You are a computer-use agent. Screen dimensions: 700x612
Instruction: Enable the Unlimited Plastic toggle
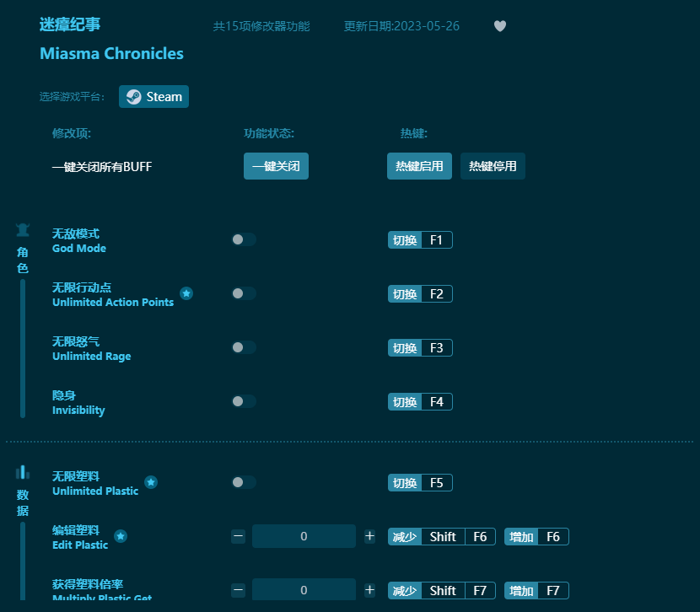point(244,482)
